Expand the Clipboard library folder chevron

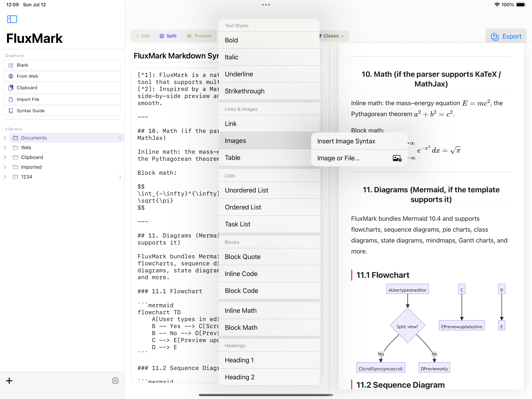pos(5,157)
